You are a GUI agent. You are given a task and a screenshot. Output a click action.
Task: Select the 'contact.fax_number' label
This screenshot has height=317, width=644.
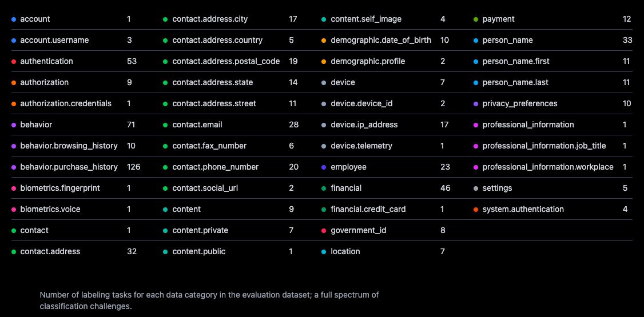click(x=209, y=146)
